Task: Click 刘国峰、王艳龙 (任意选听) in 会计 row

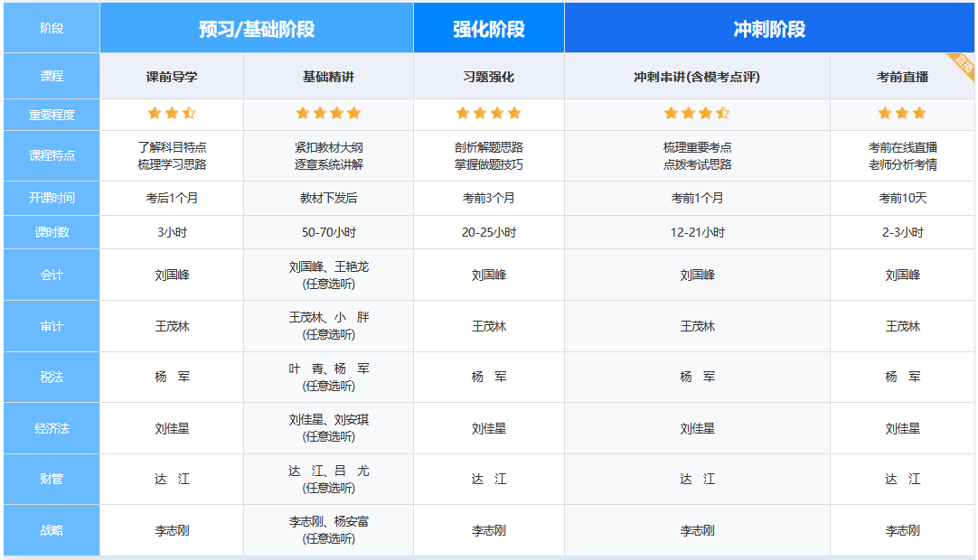Action: click(328, 275)
